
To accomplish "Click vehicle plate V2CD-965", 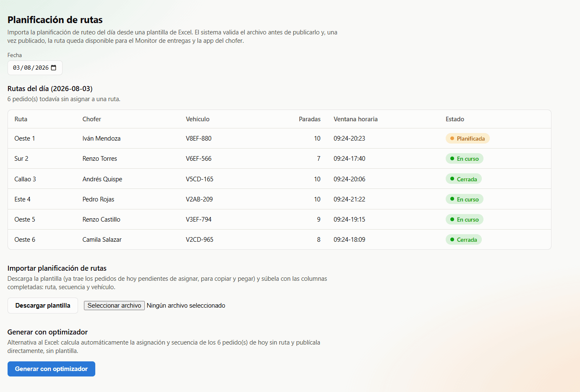I will pos(200,240).
